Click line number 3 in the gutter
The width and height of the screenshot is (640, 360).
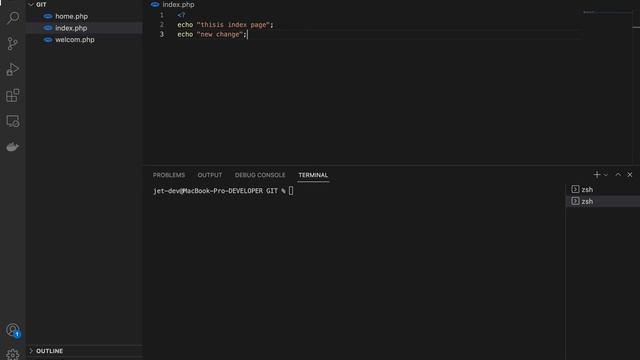162,35
